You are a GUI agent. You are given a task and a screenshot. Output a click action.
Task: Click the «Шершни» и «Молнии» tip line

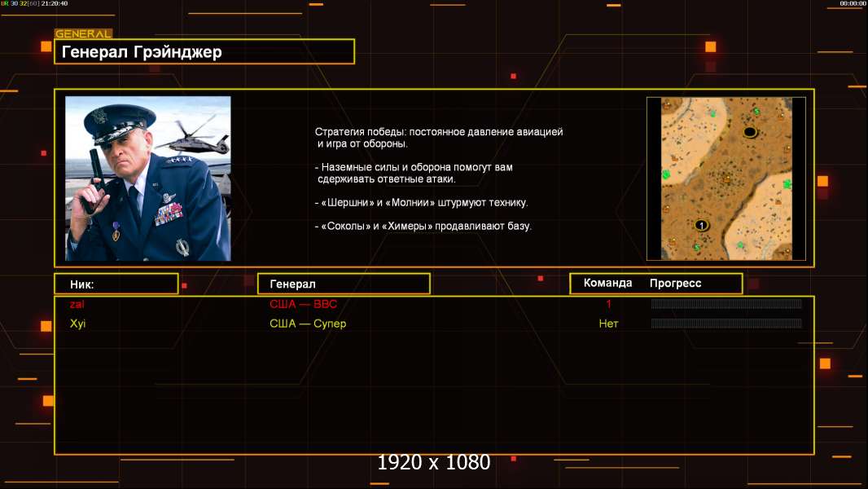pos(421,203)
